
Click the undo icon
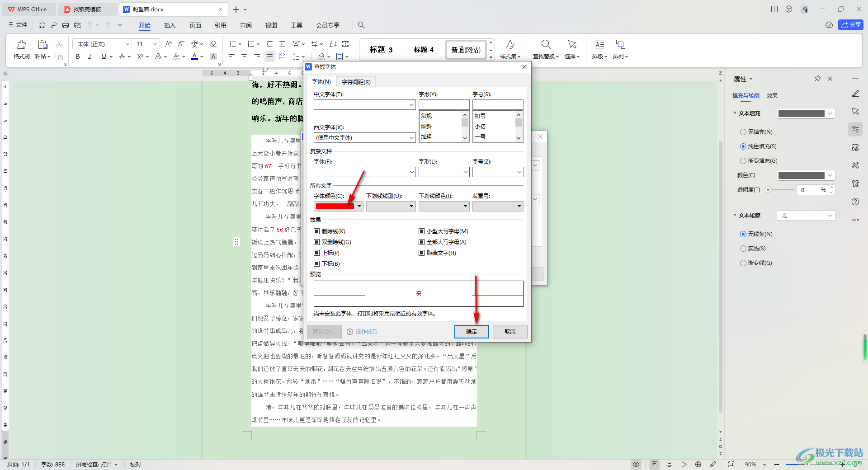coord(90,25)
